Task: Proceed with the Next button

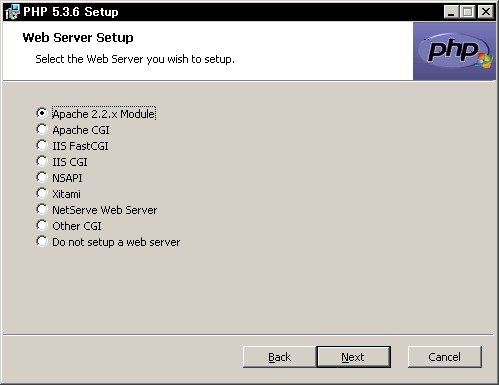Action: click(x=353, y=357)
